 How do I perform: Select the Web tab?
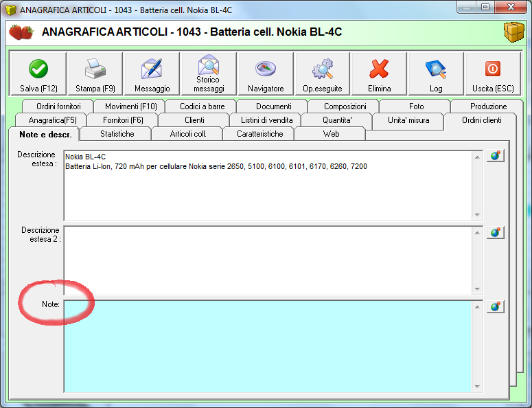click(x=331, y=134)
